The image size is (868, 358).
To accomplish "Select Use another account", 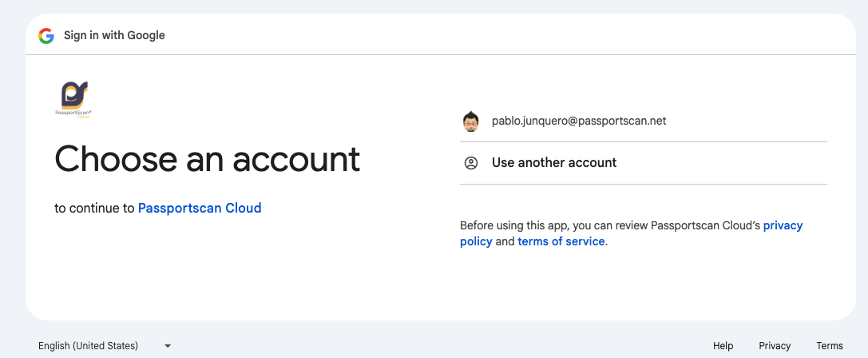I will 554,163.
